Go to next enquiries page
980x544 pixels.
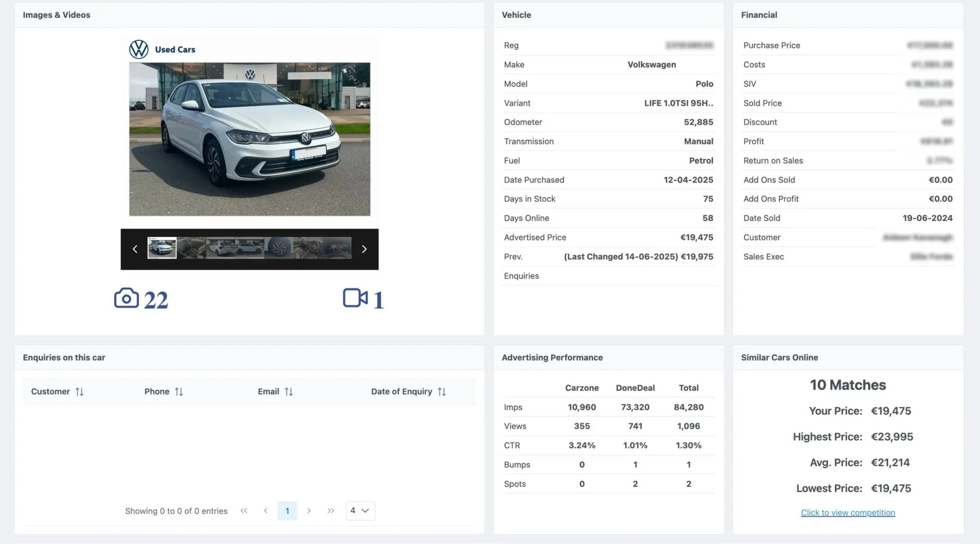[309, 511]
